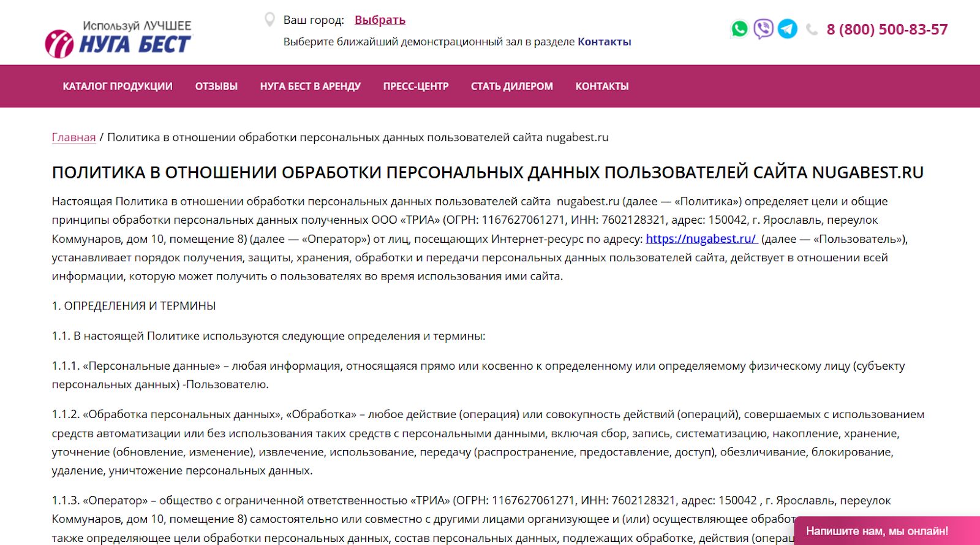The image size is (980, 545).
Task: Open the Стать дилером page
Action: click(512, 86)
